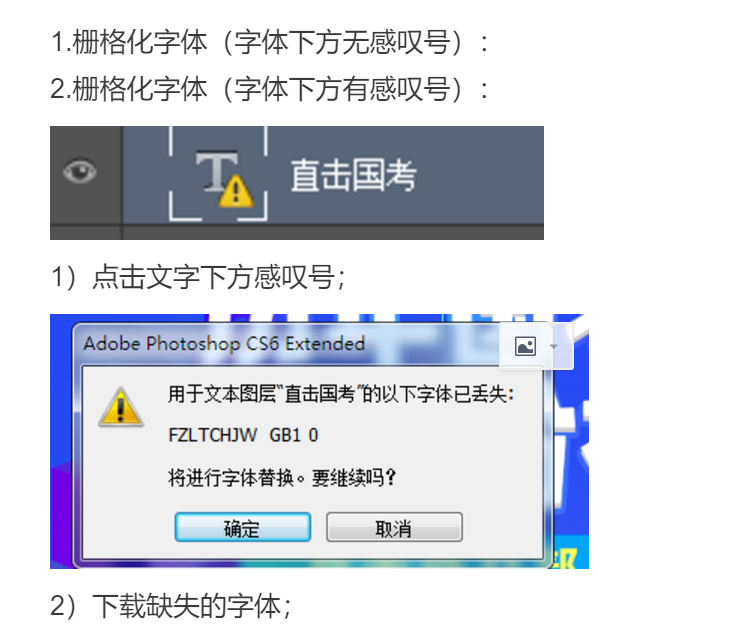The image size is (749, 636).
Task: Click the Adobe Photoshop CS6 Extended title bar
Action: point(287,344)
